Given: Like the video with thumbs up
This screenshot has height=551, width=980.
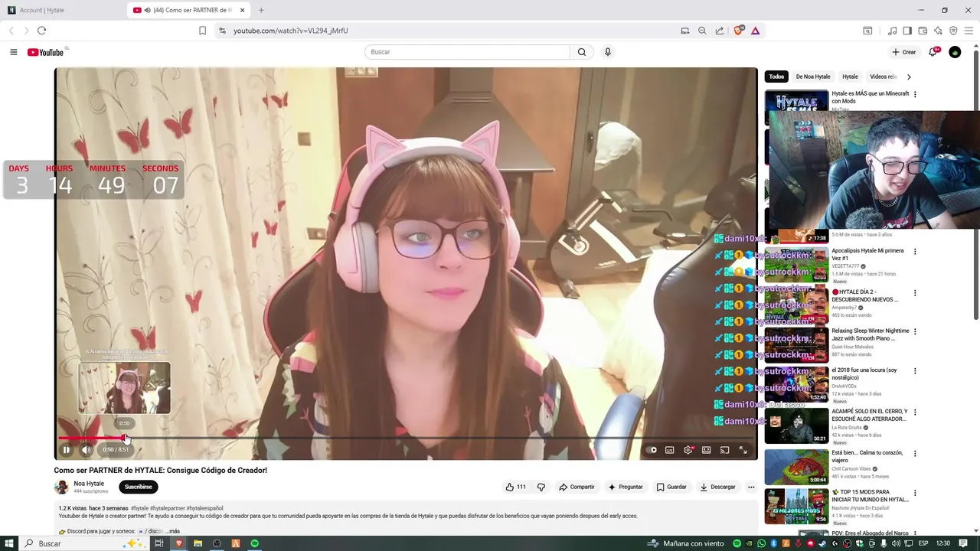Looking at the screenshot, I should click(515, 487).
